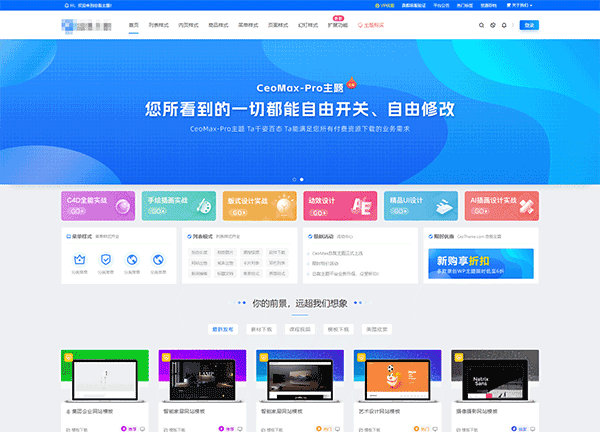Open the 新购享折扣 promotional banner
This screenshot has height=432, width=600.
tap(481, 264)
